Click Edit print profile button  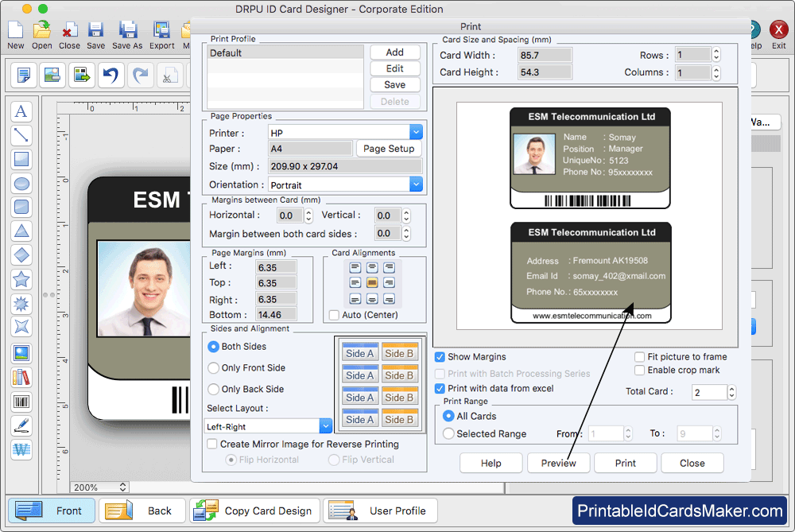coord(394,68)
